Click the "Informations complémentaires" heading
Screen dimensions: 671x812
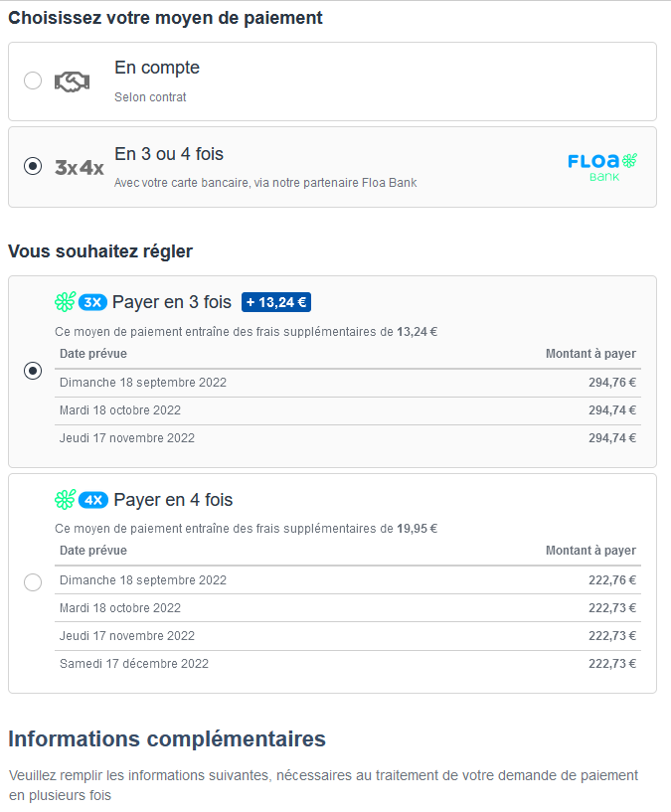click(x=167, y=739)
